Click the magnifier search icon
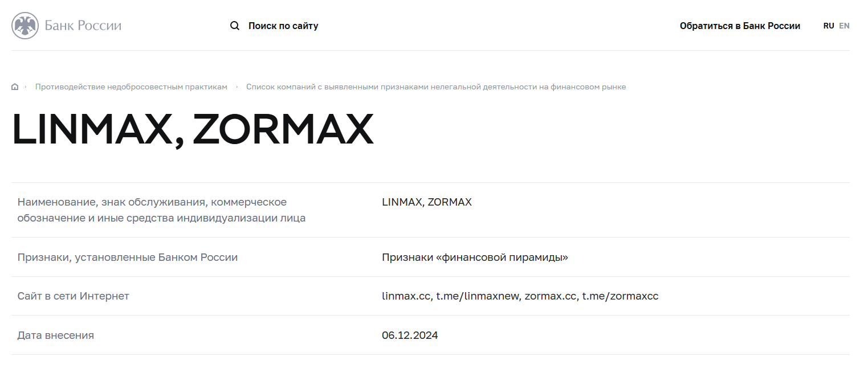 pos(235,26)
